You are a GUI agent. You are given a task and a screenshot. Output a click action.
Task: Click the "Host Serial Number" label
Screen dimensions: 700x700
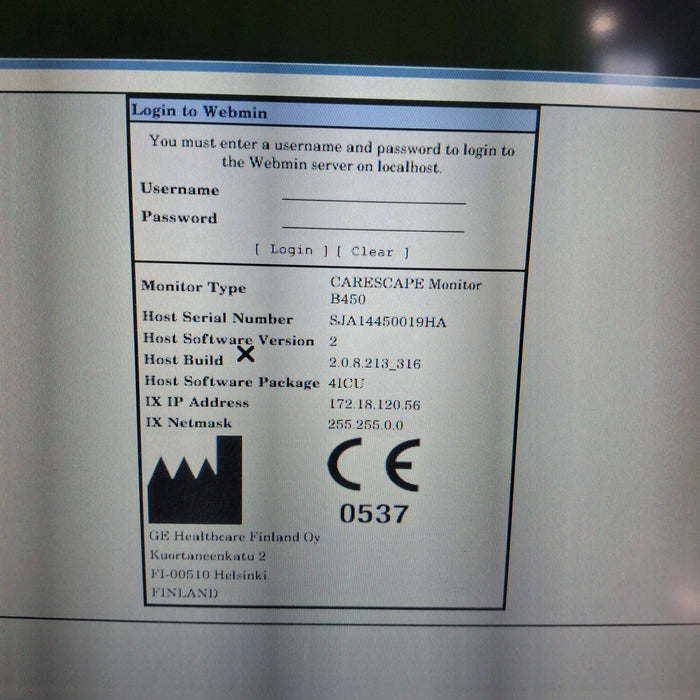[x=217, y=317]
